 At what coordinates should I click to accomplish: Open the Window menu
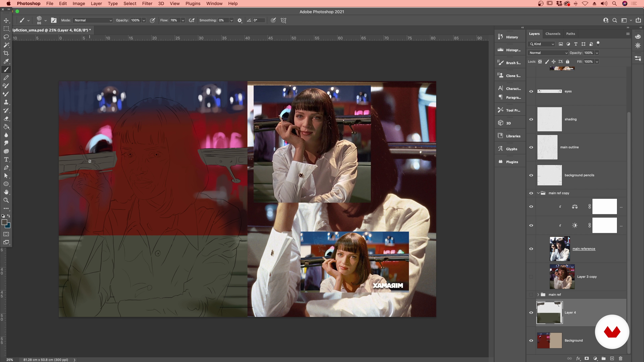tap(214, 4)
